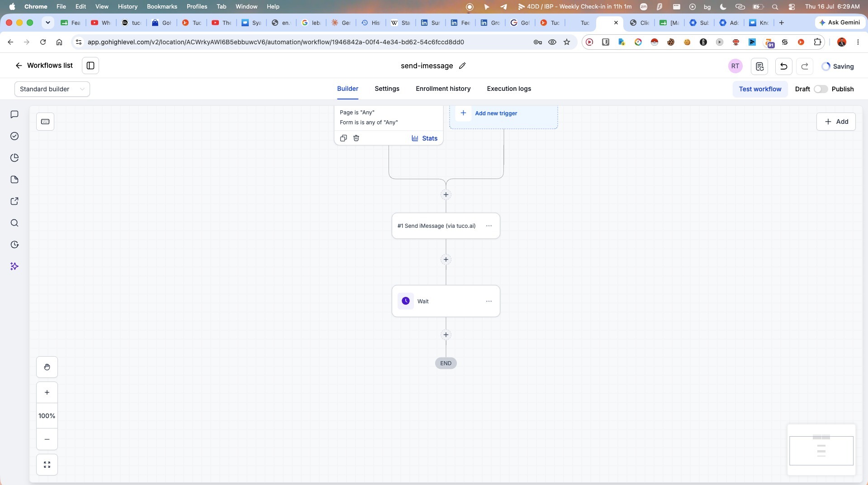Zoom in with the plus control
This screenshot has height=485, width=868.
(x=47, y=392)
